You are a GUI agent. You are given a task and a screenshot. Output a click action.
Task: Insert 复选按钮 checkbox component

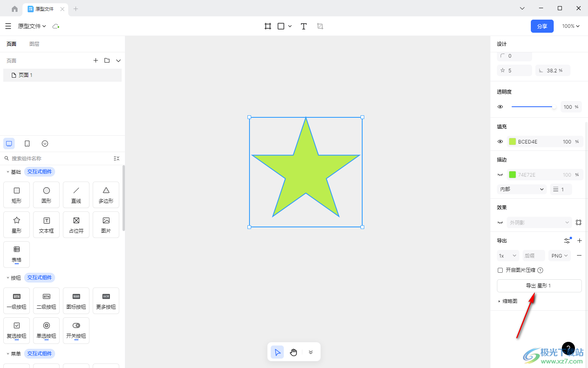[x=16, y=330]
